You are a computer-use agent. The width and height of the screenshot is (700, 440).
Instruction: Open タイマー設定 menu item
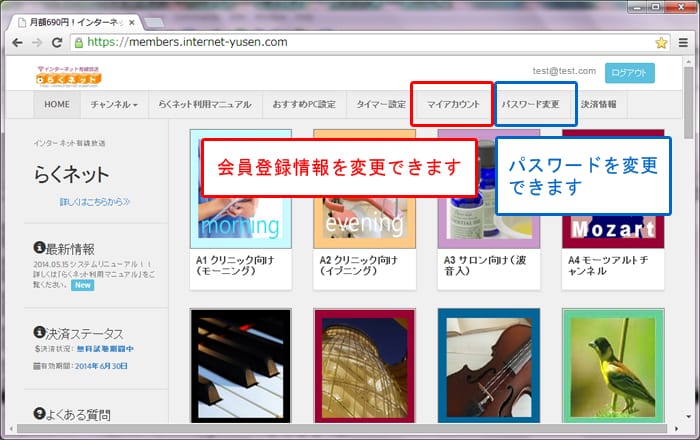point(381,104)
